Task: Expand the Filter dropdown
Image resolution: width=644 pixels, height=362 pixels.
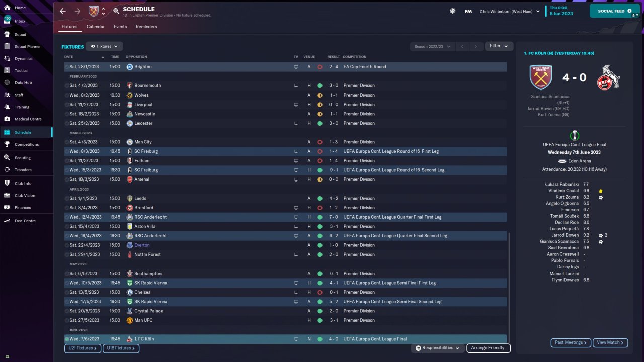Action: point(499,46)
